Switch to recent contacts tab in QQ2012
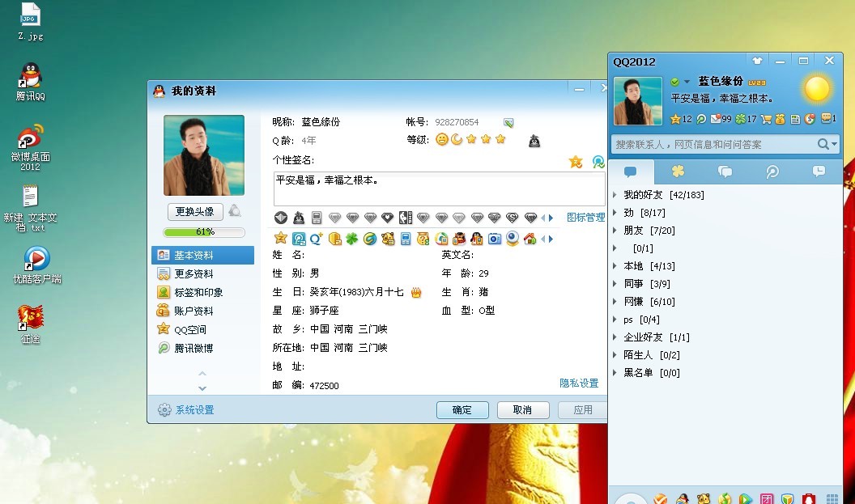 [819, 172]
